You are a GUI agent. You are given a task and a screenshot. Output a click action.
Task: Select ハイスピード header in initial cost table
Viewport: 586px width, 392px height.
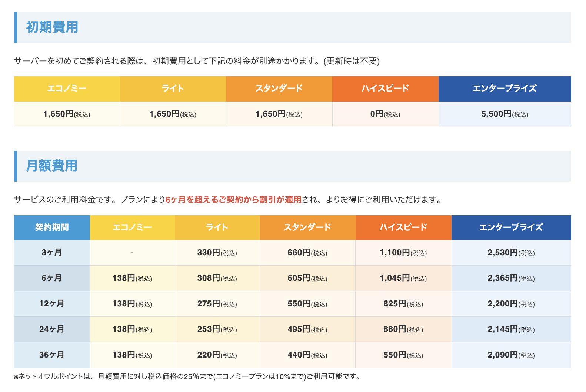[x=385, y=89]
